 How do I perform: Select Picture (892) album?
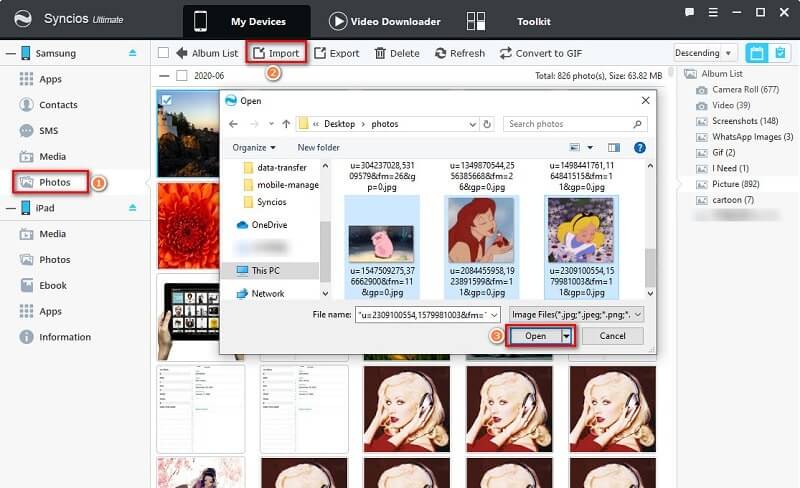[x=736, y=184]
